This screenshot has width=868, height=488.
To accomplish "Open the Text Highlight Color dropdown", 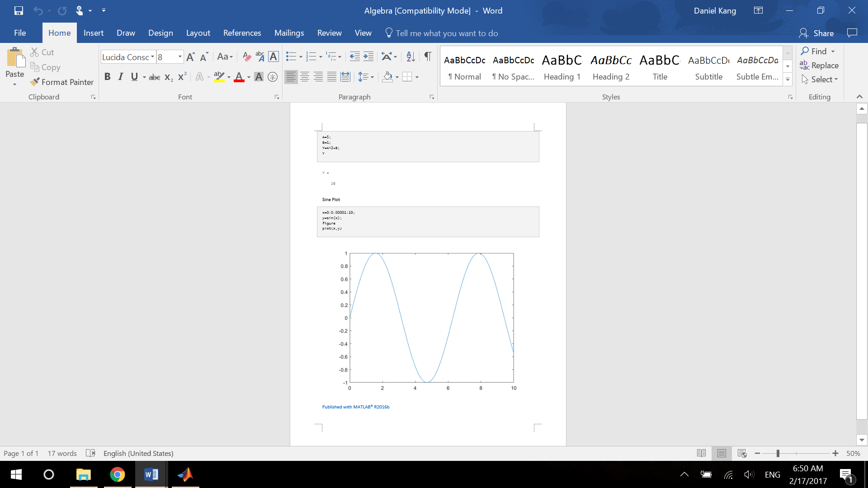I will [x=228, y=77].
